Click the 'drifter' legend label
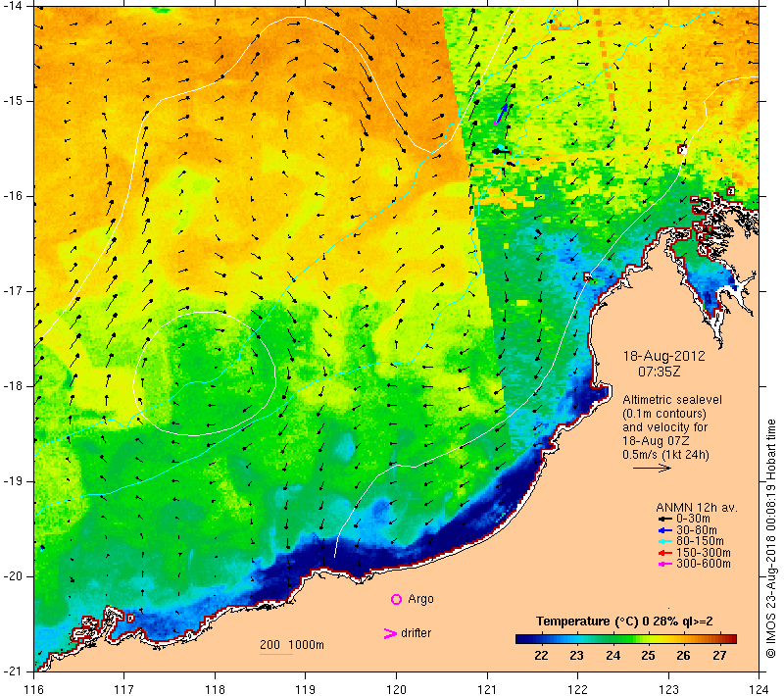This screenshot has height=696, width=784. coord(416,633)
